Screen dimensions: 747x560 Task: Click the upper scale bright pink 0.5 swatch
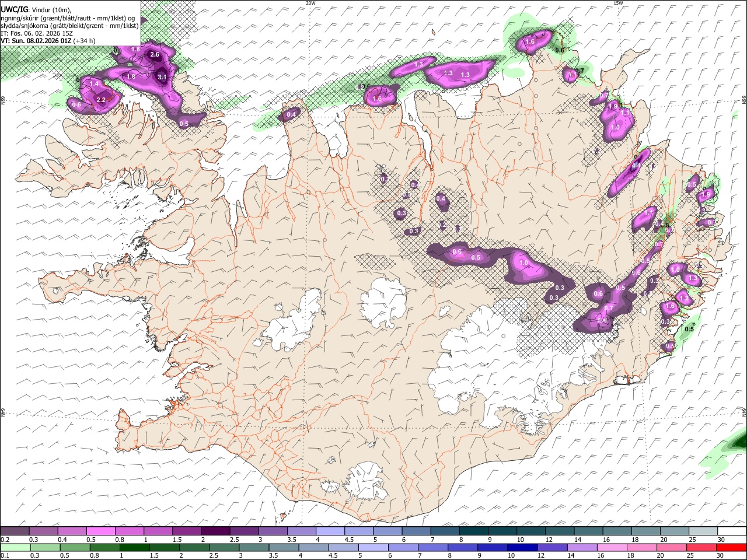point(101,531)
